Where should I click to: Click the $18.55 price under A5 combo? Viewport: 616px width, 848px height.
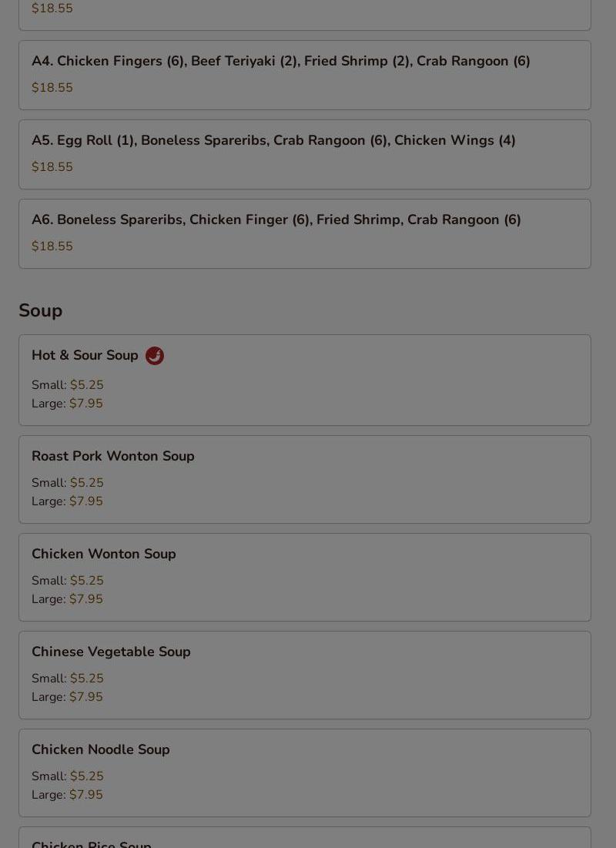click(x=52, y=167)
